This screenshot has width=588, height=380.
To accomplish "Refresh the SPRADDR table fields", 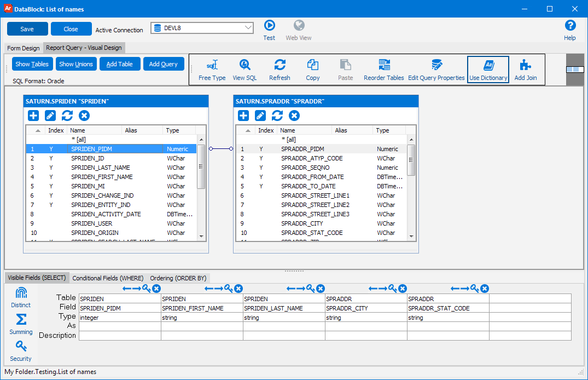I will [277, 116].
